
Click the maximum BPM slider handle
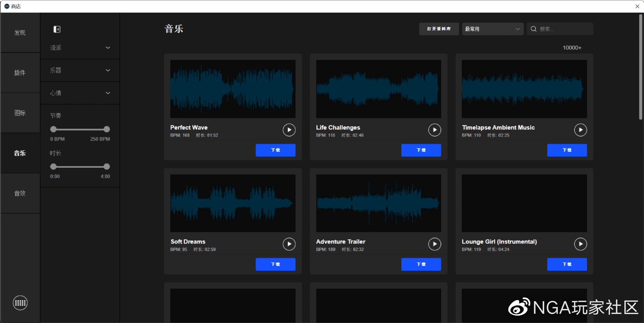click(107, 129)
